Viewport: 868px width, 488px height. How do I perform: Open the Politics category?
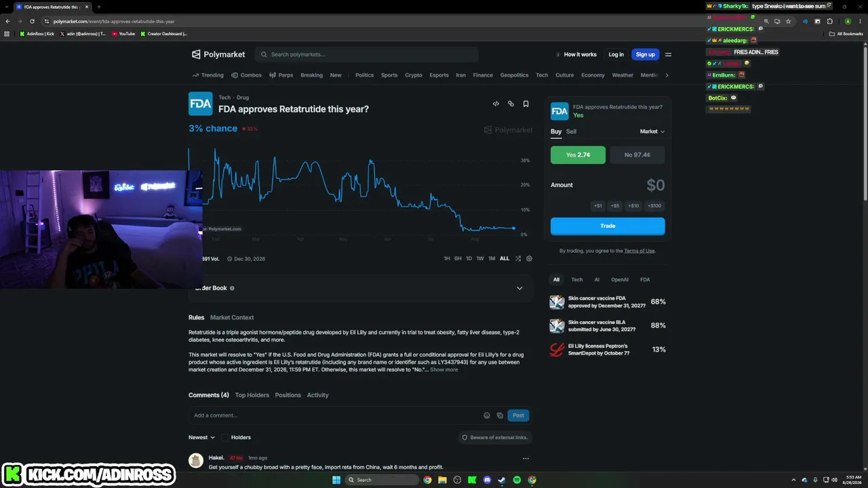pyautogui.click(x=364, y=75)
